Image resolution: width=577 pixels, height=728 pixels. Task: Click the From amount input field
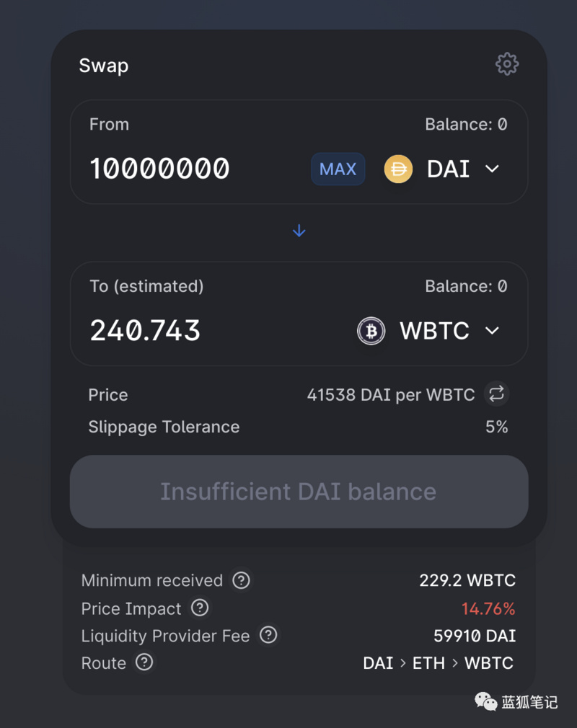pyautogui.click(x=160, y=169)
